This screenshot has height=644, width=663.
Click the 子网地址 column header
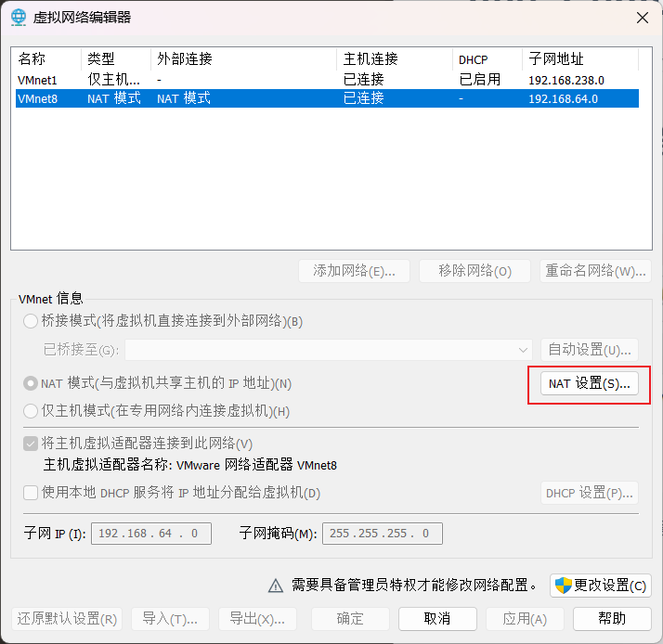coord(580,58)
